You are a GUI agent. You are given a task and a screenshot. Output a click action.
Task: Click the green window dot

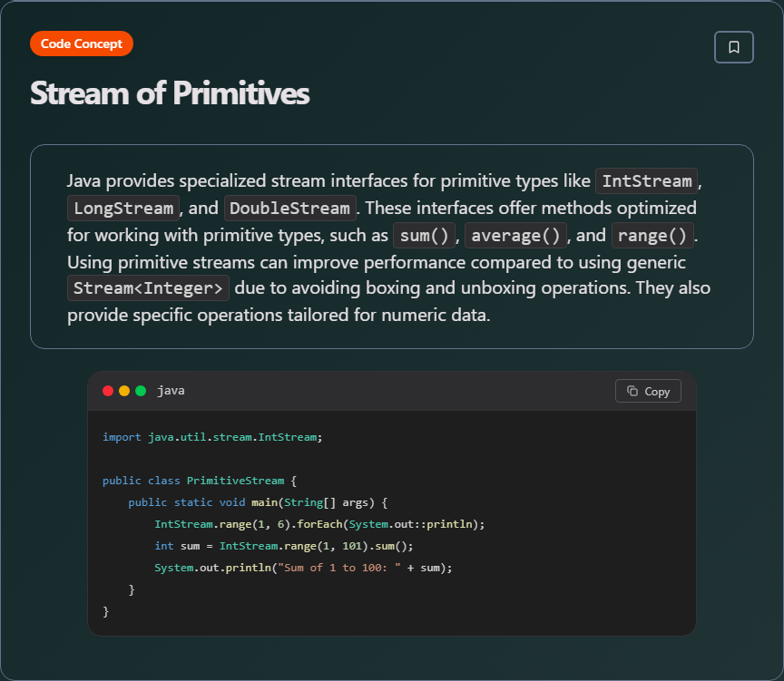click(x=141, y=391)
